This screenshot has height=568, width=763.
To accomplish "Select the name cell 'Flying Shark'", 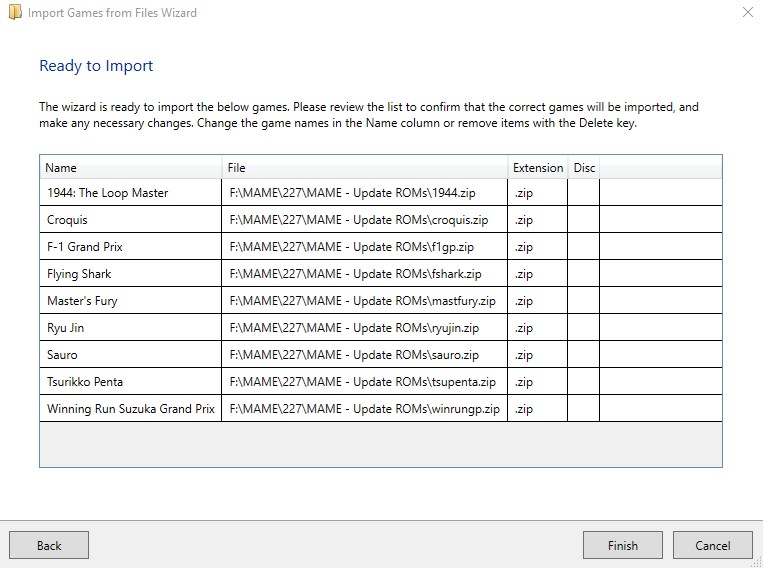I will click(130, 274).
